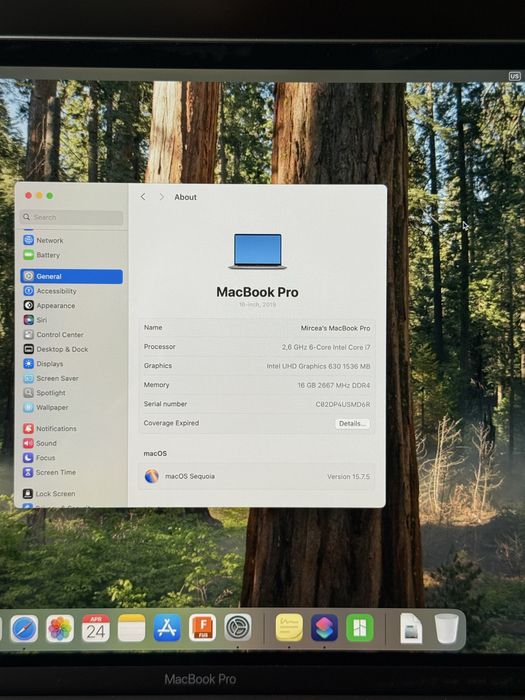This screenshot has height=700, width=525.
Task: Click the Search field in the sidebar
Action: coord(71,217)
